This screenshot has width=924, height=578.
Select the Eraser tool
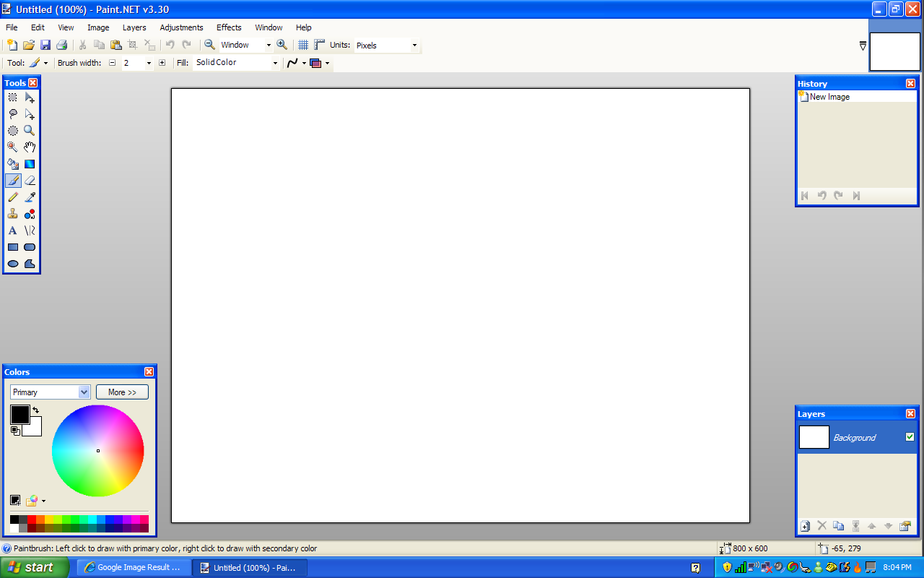(30, 181)
